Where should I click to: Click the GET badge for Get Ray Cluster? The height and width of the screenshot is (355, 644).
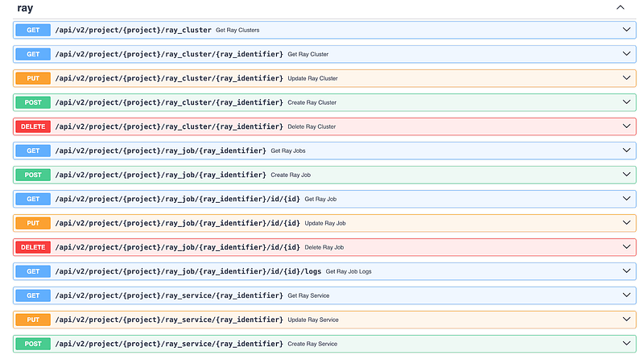[33, 54]
